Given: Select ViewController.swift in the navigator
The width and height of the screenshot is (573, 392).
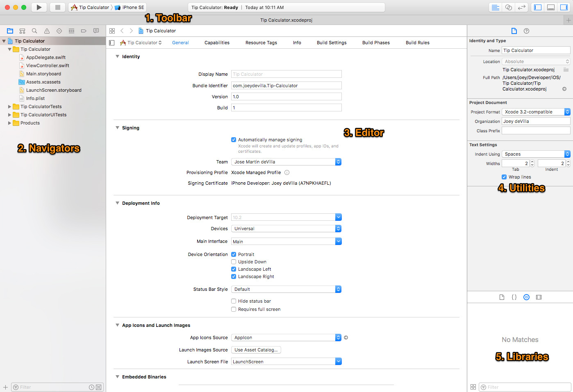Looking at the screenshot, I should click(48, 66).
